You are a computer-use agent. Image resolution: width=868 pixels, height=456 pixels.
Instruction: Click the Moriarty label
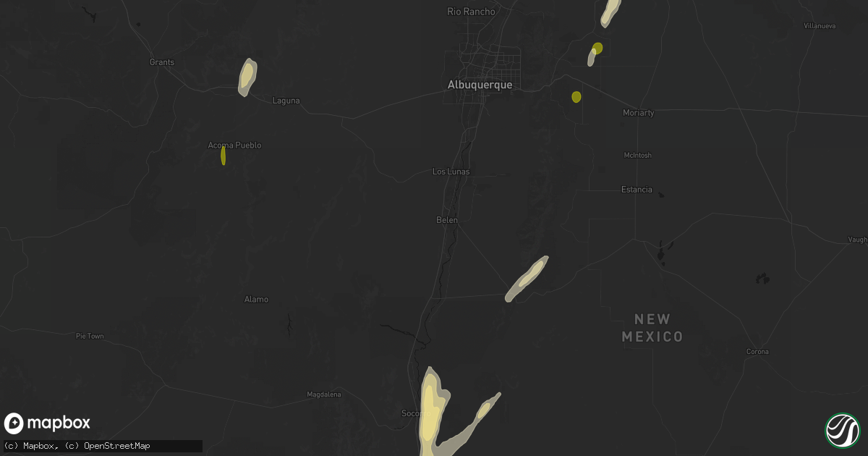coord(639,114)
